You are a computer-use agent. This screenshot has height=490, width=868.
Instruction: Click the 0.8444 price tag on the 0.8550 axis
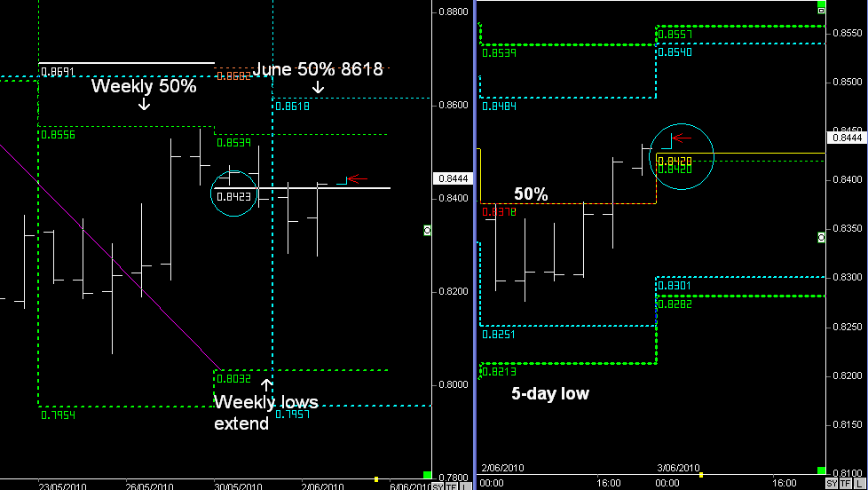pos(847,138)
